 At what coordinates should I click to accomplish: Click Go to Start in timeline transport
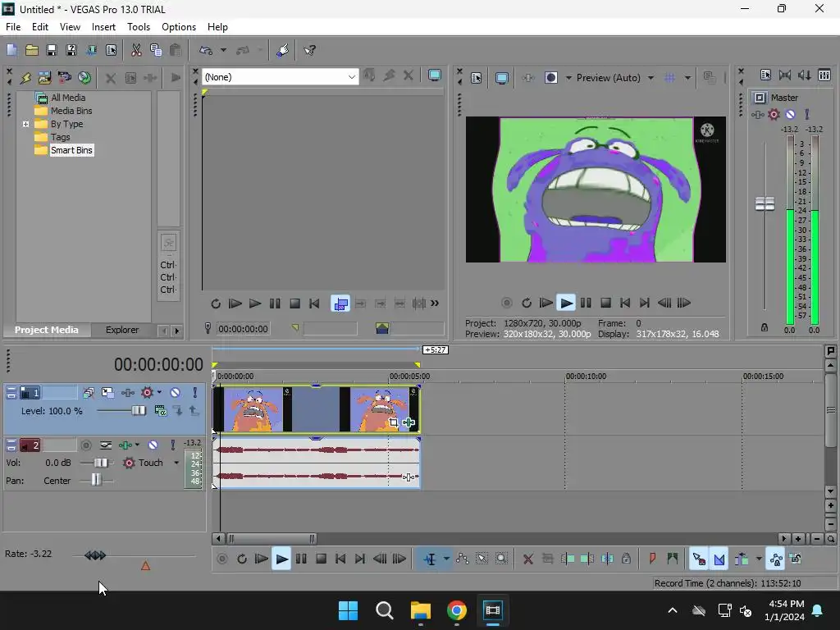click(x=340, y=559)
